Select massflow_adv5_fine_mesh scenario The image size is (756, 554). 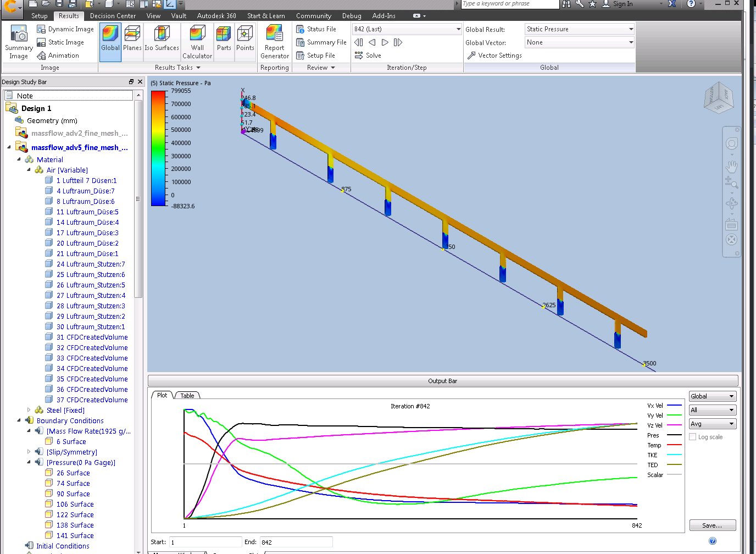pos(79,147)
